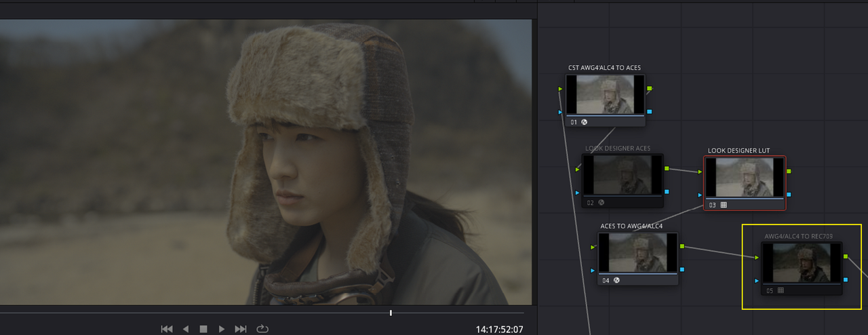Jump to last frame of clip
This screenshot has height=335, width=868.
click(x=240, y=329)
